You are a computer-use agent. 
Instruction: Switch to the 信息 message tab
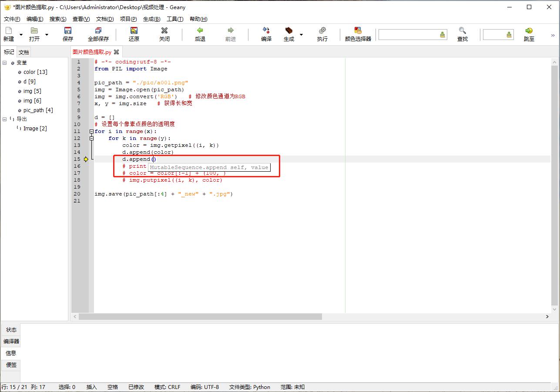[11, 353]
